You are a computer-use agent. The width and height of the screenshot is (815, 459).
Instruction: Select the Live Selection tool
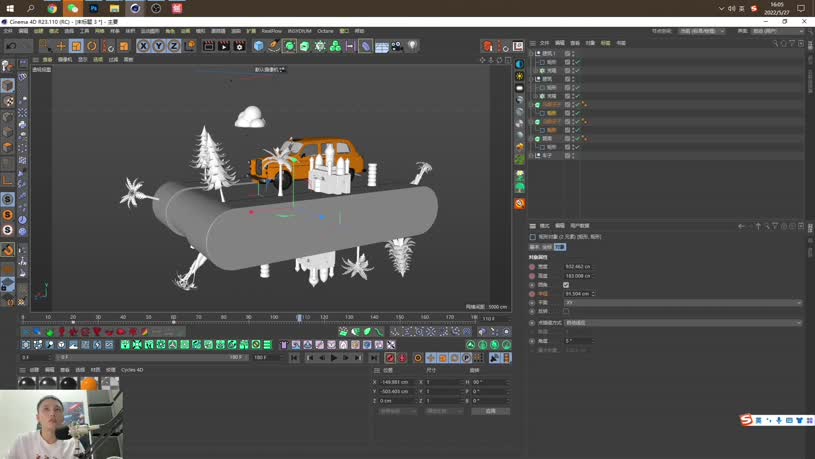pyautogui.click(x=45, y=46)
